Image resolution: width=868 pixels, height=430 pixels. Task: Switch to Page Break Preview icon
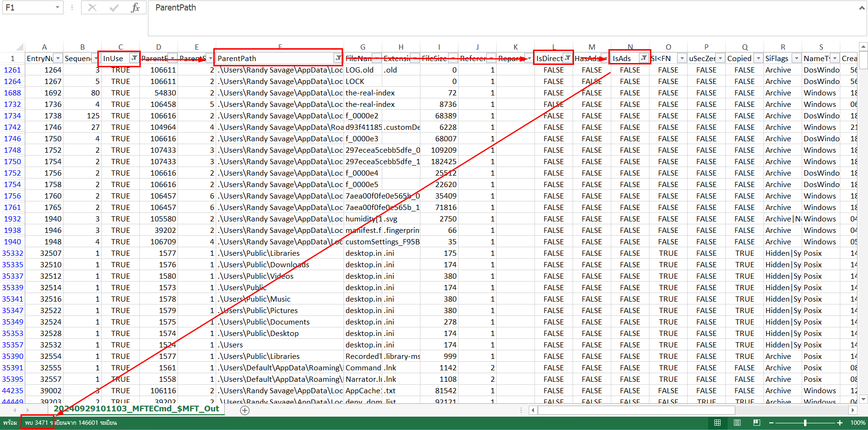click(x=756, y=423)
